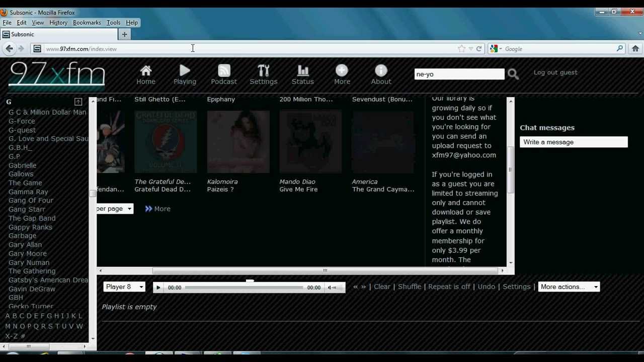Click the 97xfm logo
The height and width of the screenshot is (362, 644).
point(57,75)
